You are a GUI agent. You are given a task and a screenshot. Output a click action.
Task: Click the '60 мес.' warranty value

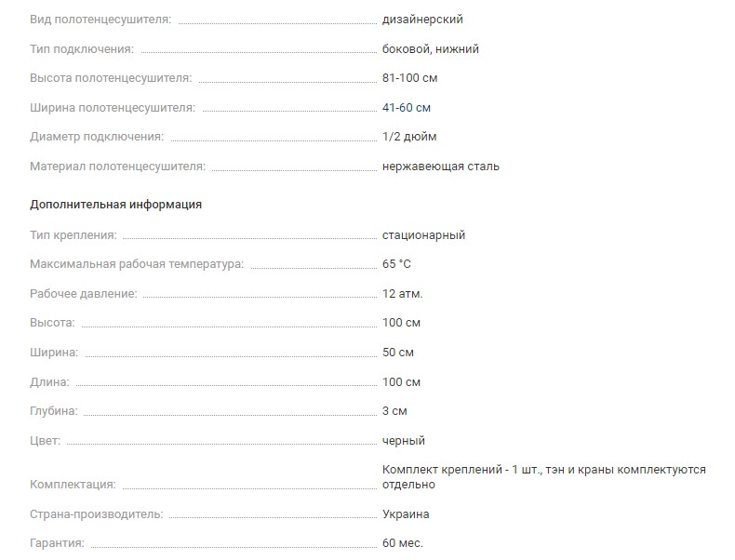402,543
